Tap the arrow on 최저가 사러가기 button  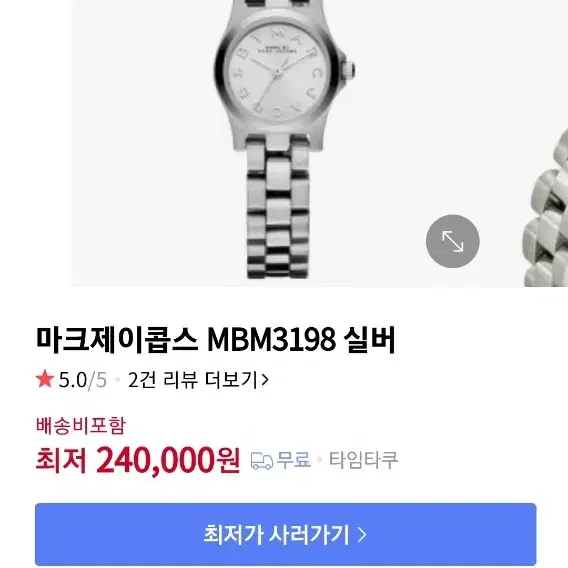pos(362,534)
